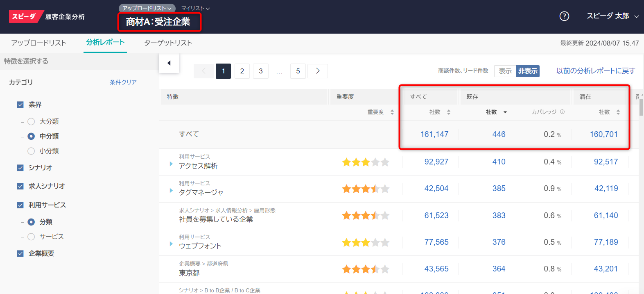Switch to the ターゲットリスト tab
Viewport: 644px width, 294px height.
coord(168,43)
